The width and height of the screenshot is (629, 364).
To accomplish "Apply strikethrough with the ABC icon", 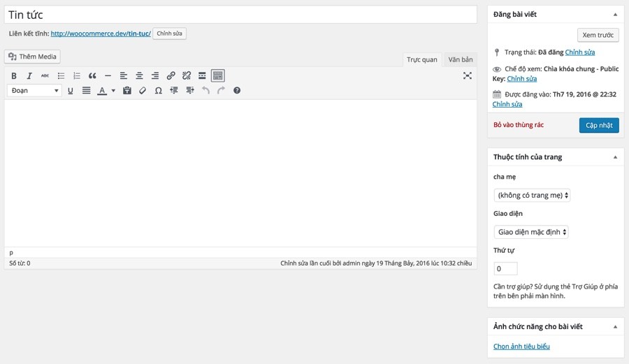I will [x=45, y=75].
